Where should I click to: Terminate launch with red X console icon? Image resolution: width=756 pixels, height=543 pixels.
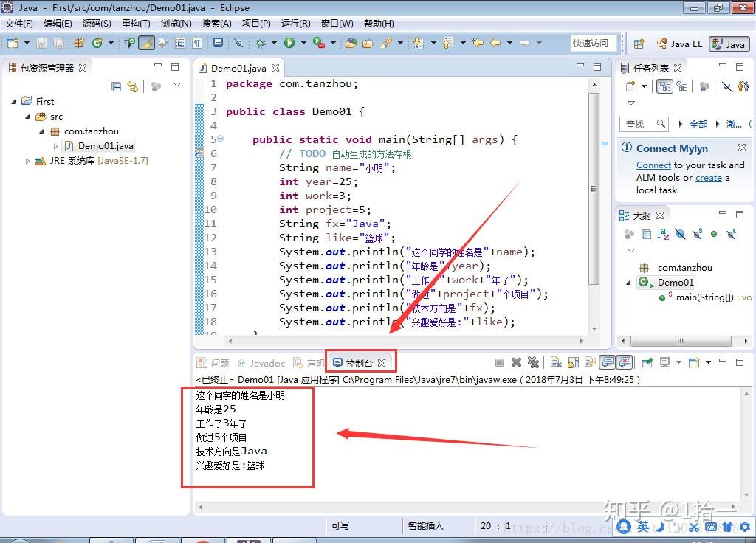click(515, 361)
